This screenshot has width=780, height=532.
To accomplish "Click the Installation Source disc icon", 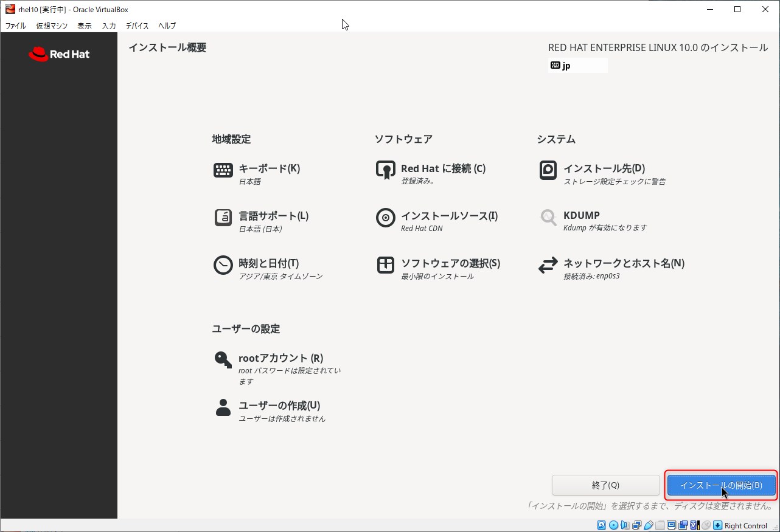I will (x=386, y=218).
